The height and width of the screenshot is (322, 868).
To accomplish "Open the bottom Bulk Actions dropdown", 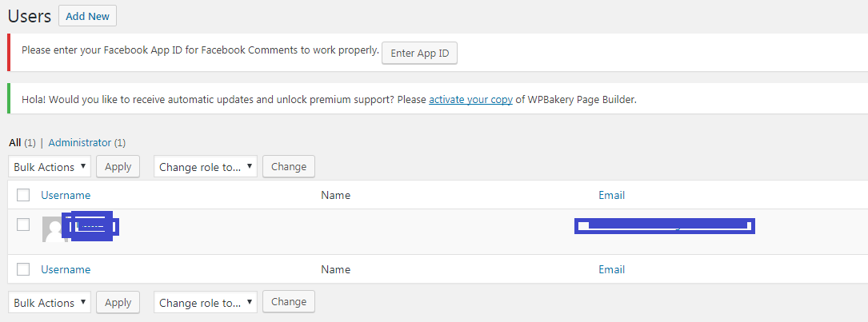I will 50,303.
